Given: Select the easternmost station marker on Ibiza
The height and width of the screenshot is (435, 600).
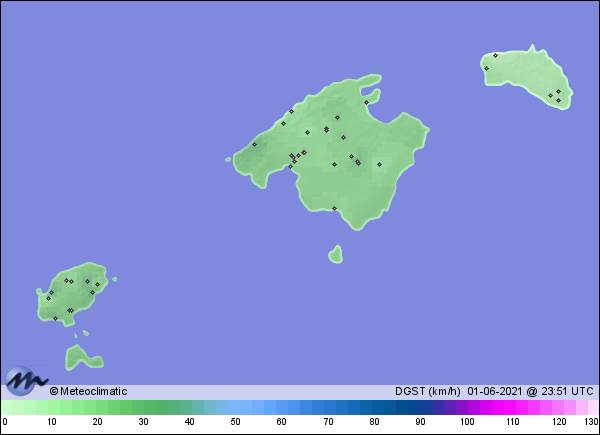Looking at the screenshot, I should [98, 285].
